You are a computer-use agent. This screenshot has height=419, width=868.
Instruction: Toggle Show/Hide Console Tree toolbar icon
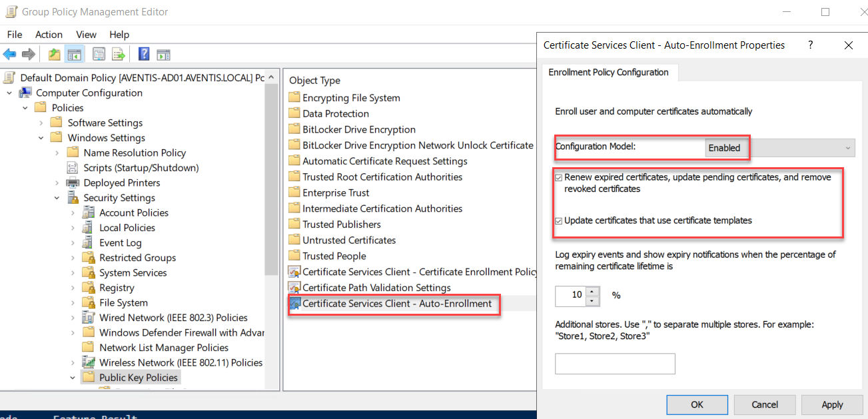click(x=74, y=54)
